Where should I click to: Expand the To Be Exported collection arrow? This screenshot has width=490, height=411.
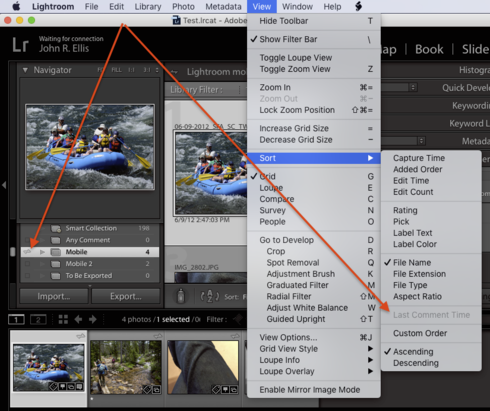click(x=42, y=276)
